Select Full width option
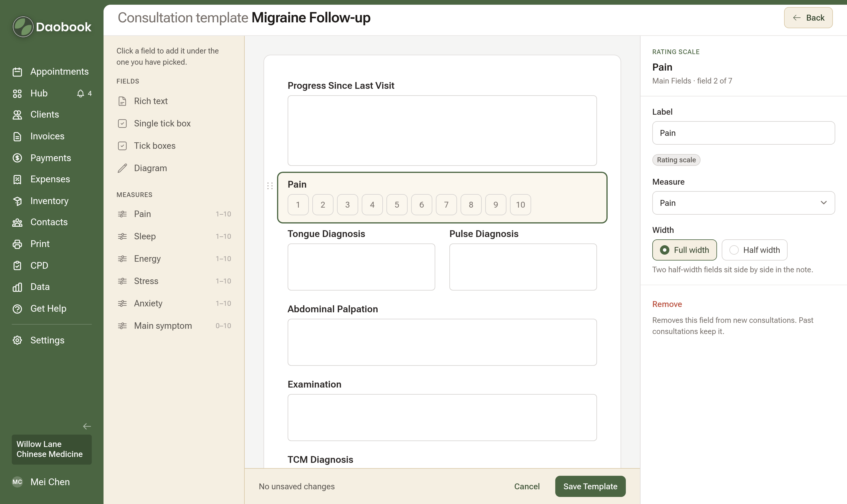847x504 pixels. (684, 250)
